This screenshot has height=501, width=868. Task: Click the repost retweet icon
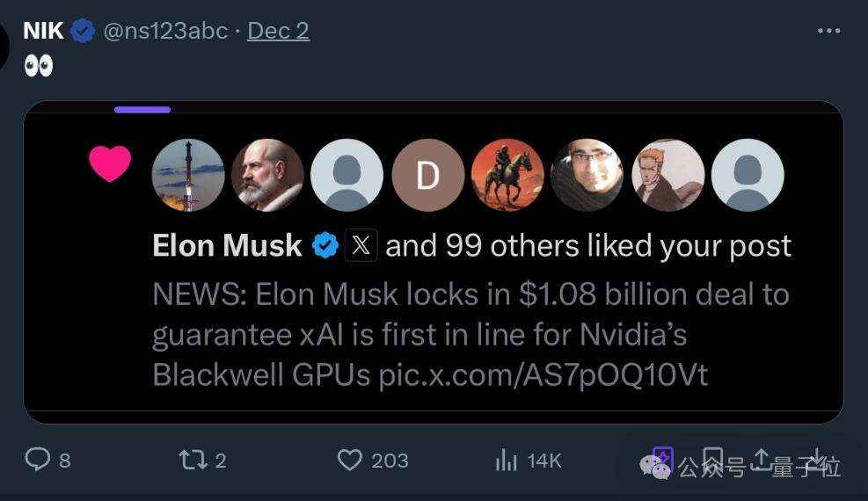coord(190,460)
